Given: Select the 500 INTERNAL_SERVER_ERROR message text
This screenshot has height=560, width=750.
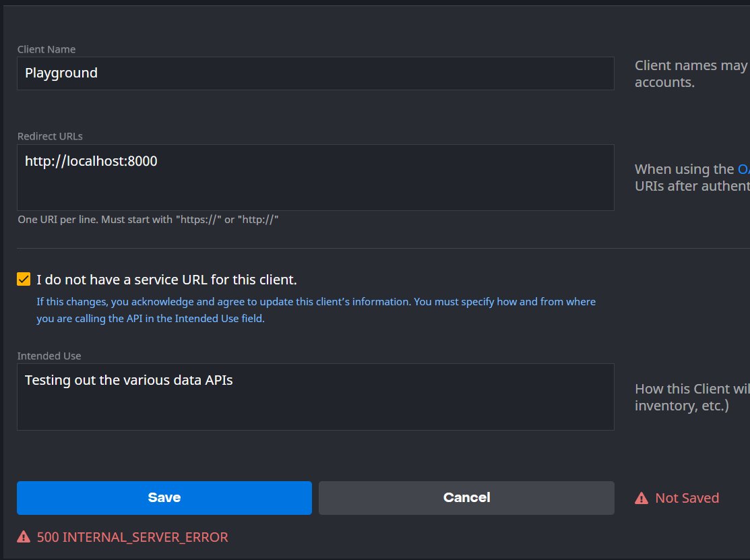Looking at the screenshot, I should pos(133,537).
